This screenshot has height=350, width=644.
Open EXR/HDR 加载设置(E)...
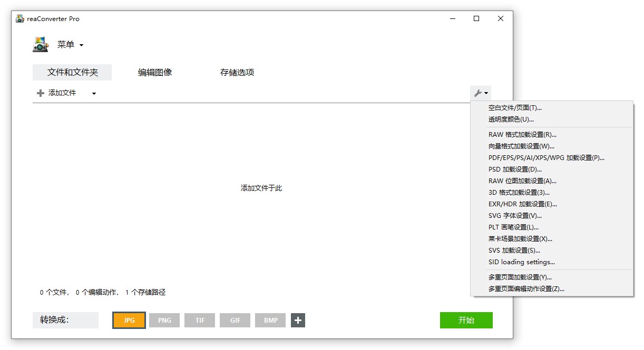pyautogui.click(x=552, y=204)
